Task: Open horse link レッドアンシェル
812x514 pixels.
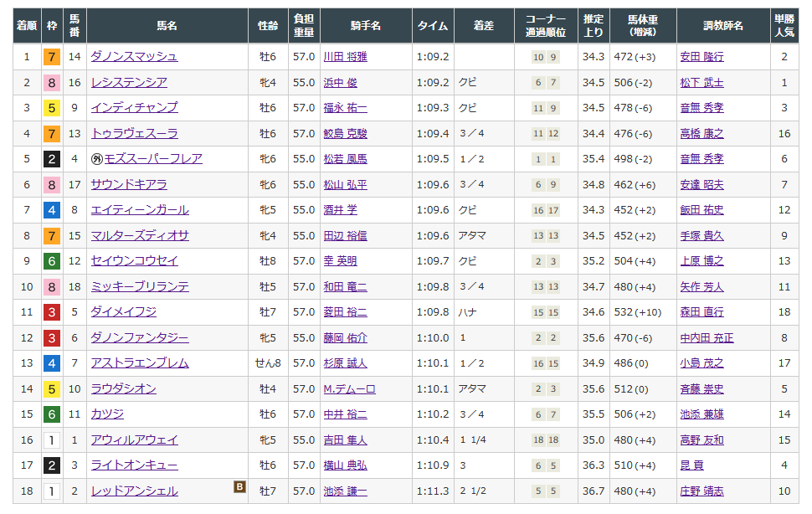Action: click(134, 491)
